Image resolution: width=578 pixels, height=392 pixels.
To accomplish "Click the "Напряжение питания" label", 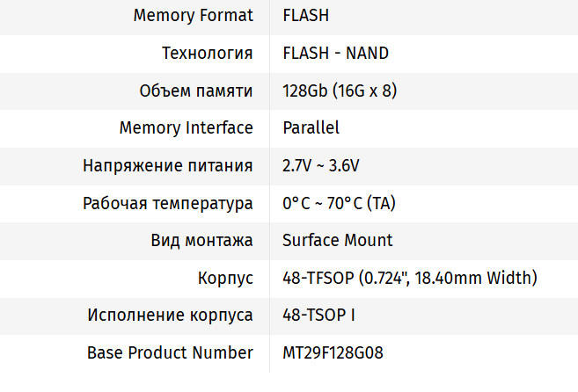I will (168, 165).
